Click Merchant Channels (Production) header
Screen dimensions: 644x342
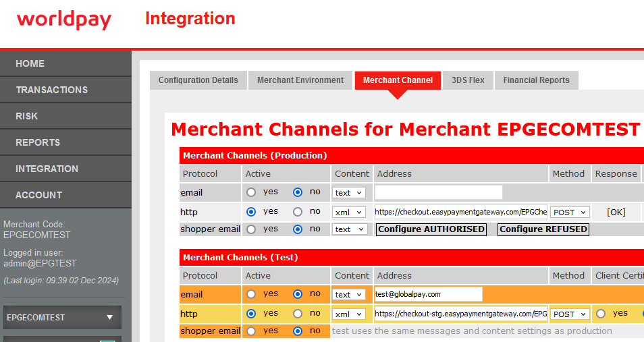coord(254,156)
